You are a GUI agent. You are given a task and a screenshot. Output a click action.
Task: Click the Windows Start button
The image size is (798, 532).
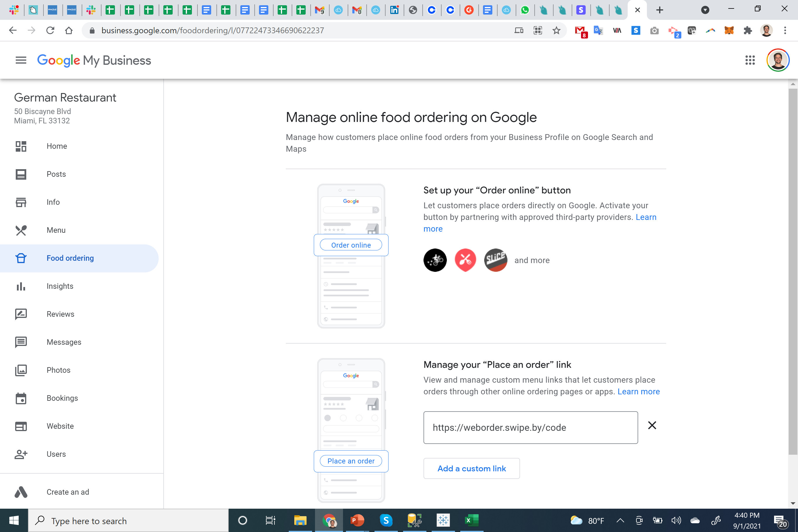pos(14,520)
